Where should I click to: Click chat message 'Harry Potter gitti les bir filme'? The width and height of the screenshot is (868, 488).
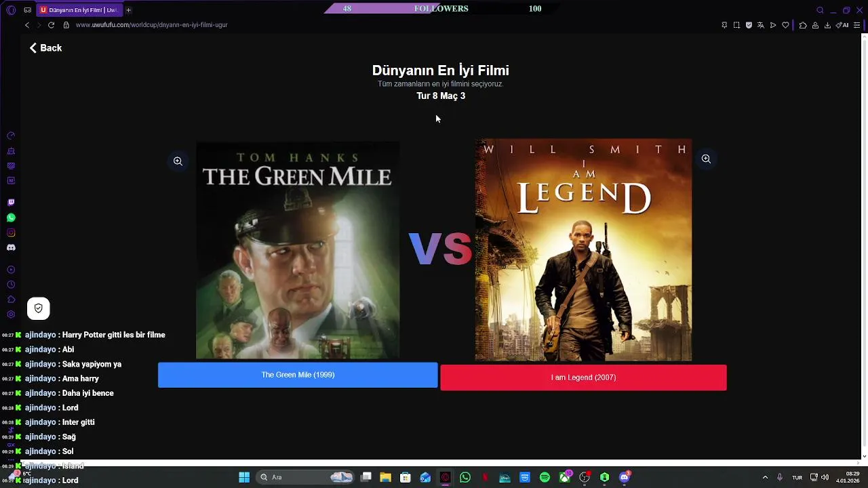point(113,335)
